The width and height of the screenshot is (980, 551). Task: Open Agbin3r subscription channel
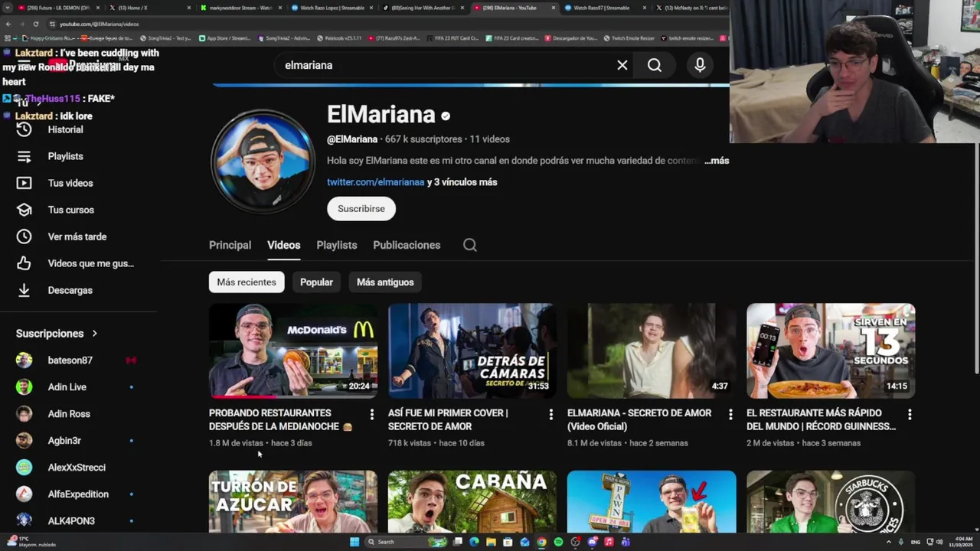(x=64, y=440)
